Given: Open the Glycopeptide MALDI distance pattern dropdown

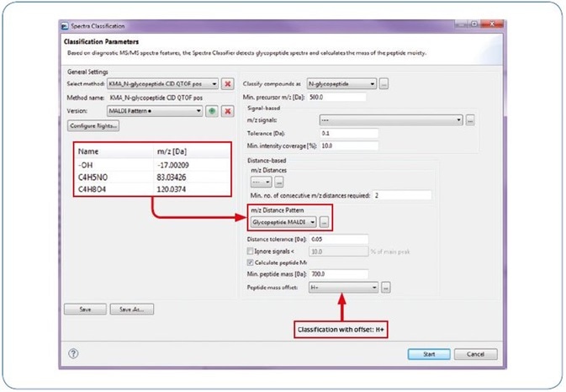Looking at the screenshot, I should (312, 221).
